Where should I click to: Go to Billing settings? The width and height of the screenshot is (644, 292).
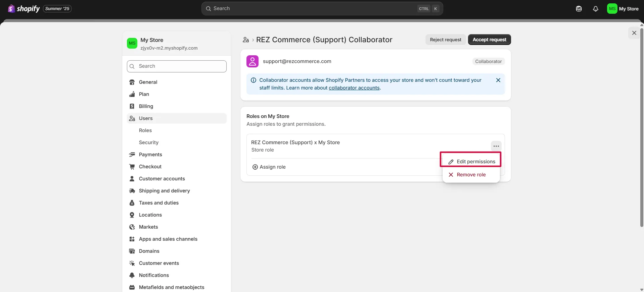[177, 106]
